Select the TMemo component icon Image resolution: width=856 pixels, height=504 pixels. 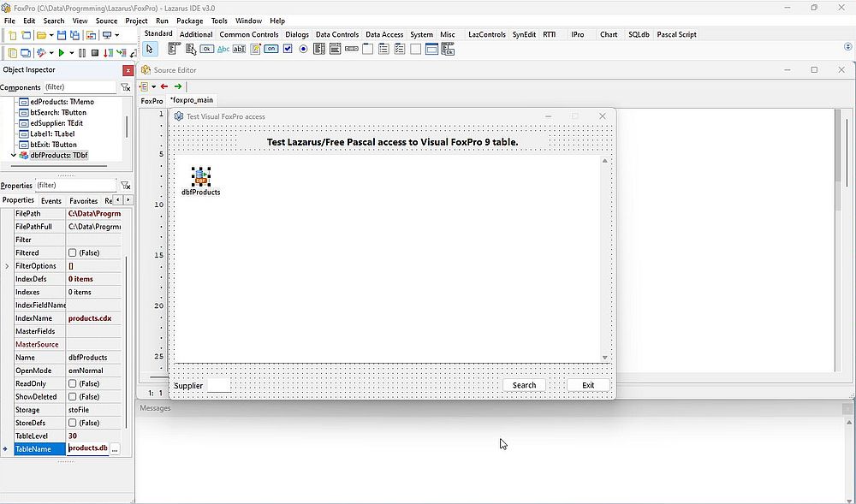point(255,49)
